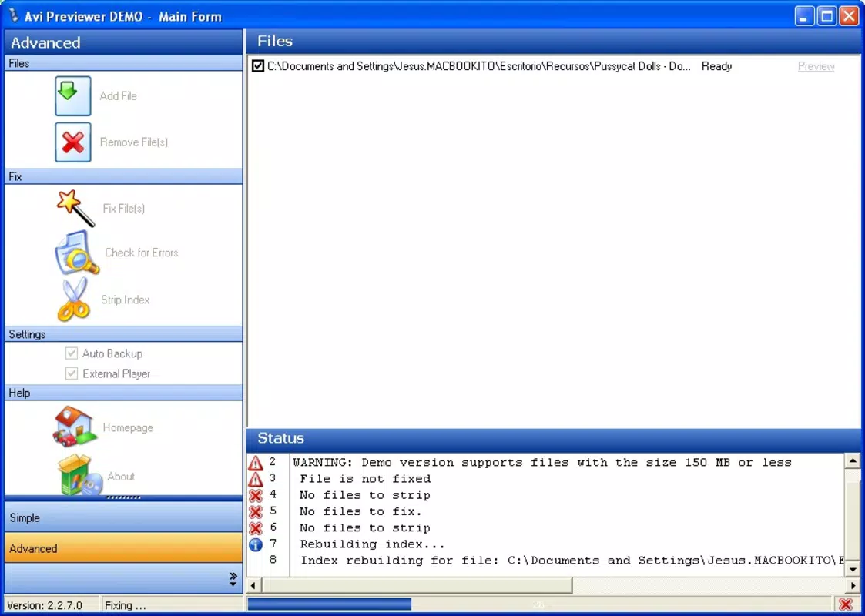Click the Fix File(s) label
This screenshot has width=865, height=616.
[123, 209]
